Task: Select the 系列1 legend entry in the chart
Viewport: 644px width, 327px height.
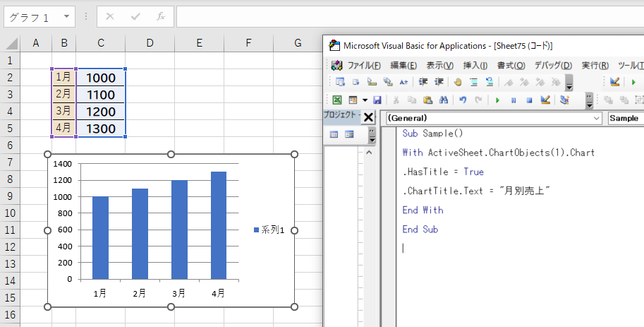Action: (269, 230)
